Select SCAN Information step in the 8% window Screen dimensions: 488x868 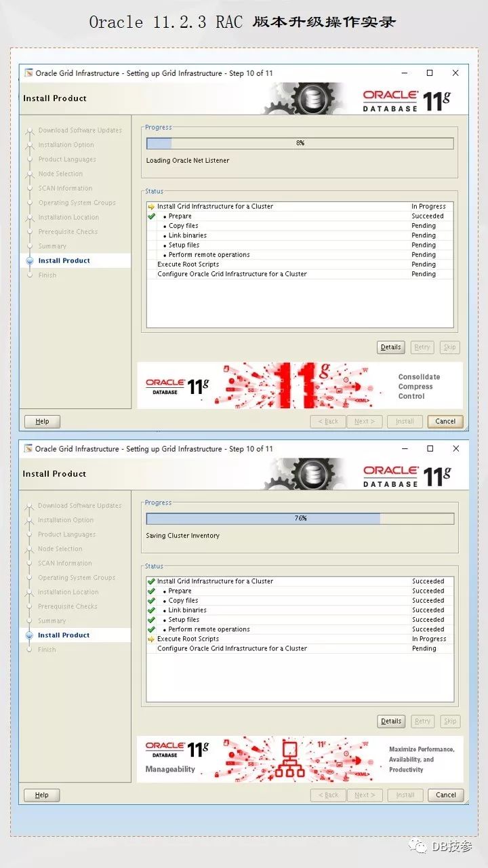[65, 189]
